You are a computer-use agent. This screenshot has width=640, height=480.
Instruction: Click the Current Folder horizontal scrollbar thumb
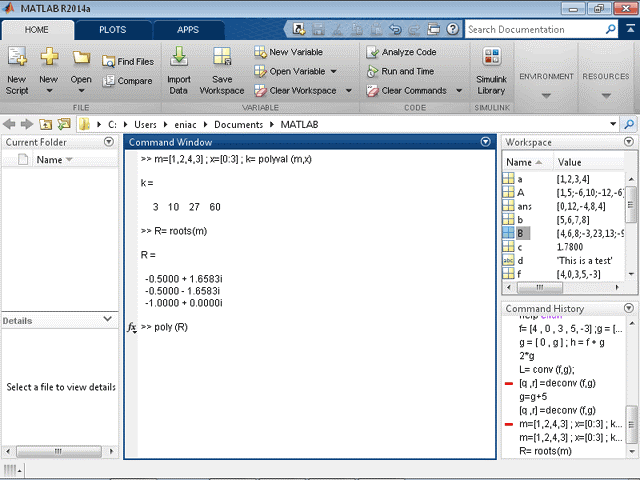[x=58, y=451]
